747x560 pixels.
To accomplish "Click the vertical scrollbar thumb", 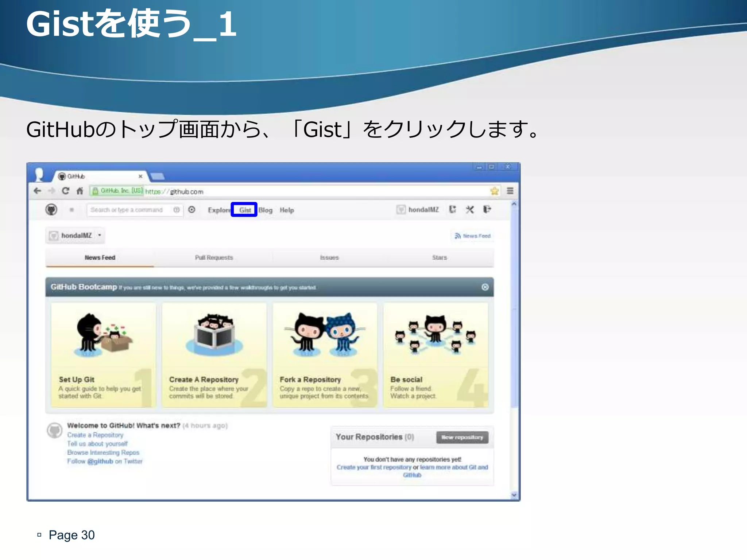I will pos(514,308).
